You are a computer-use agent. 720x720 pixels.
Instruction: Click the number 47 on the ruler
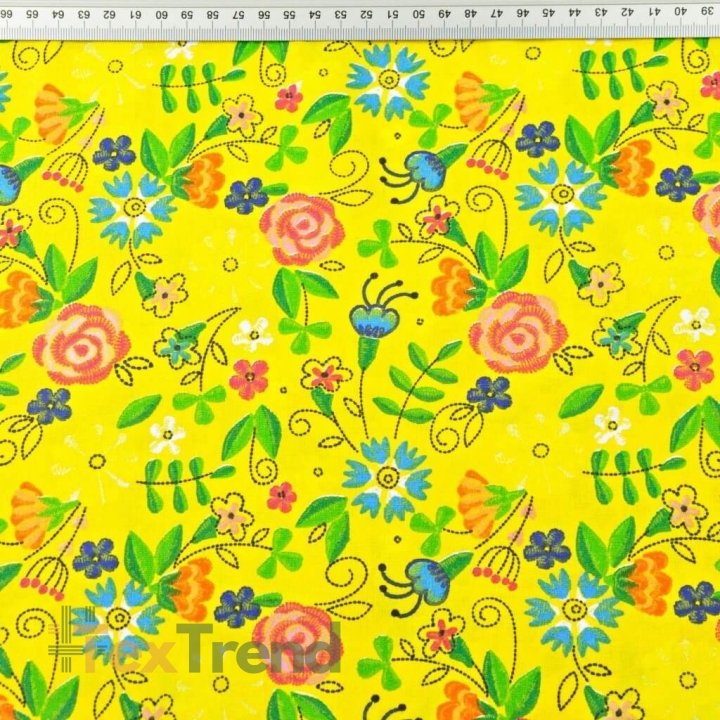pos(496,13)
